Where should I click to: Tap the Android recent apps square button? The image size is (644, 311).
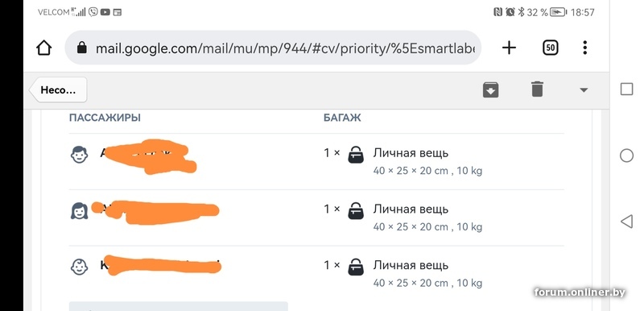(x=626, y=89)
